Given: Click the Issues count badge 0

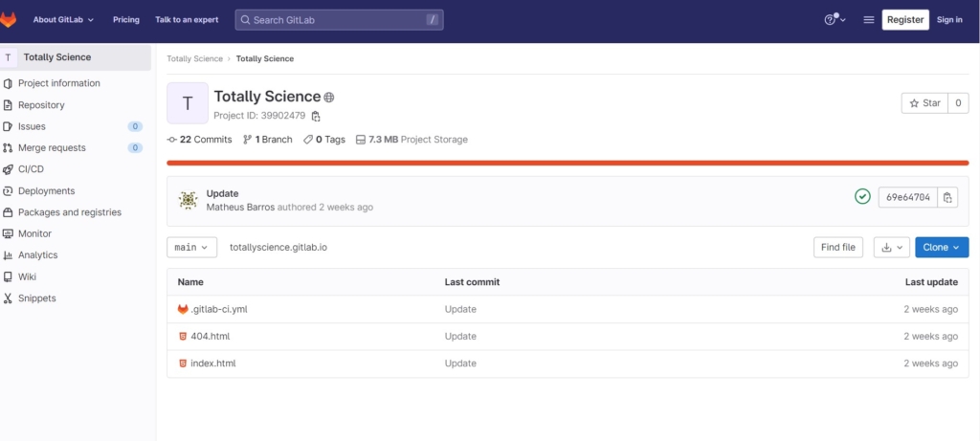Looking at the screenshot, I should pos(135,127).
